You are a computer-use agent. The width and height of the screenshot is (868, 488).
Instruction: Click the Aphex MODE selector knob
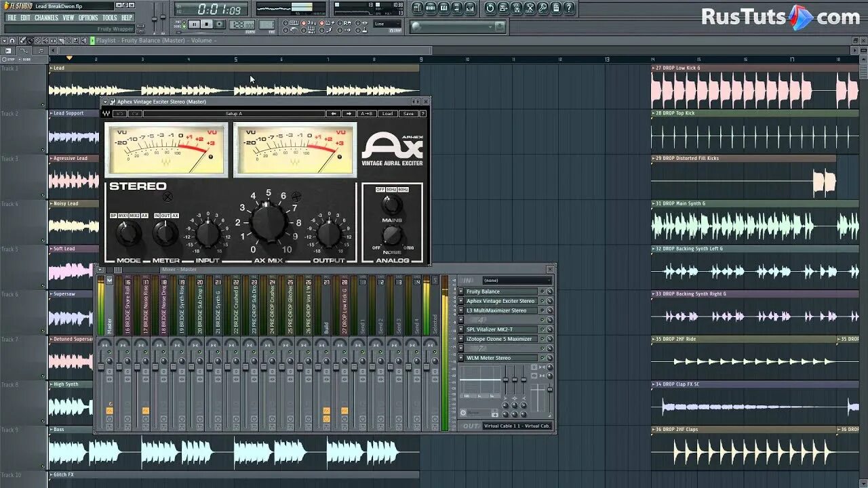[x=128, y=234]
